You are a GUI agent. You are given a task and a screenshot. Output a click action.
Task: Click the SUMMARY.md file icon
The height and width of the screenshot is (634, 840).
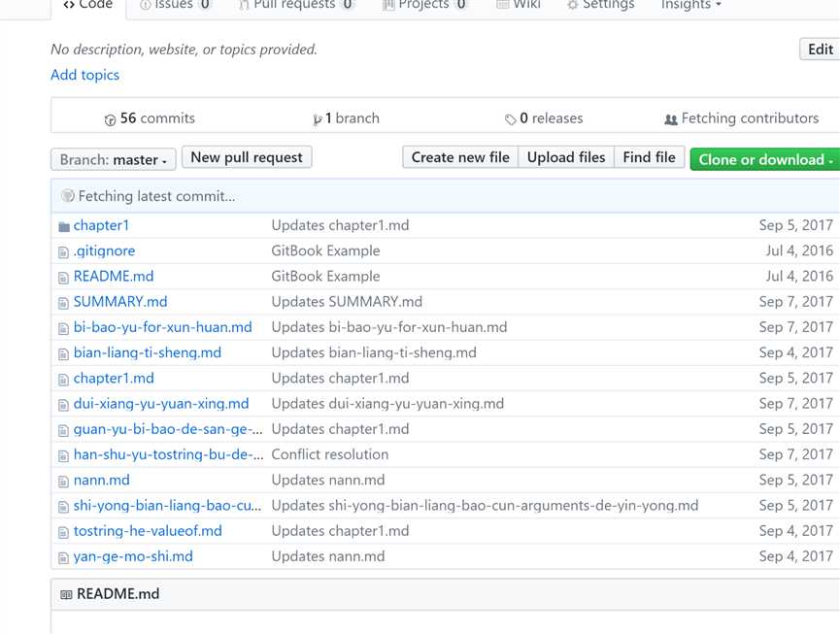[x=63, y=303]
